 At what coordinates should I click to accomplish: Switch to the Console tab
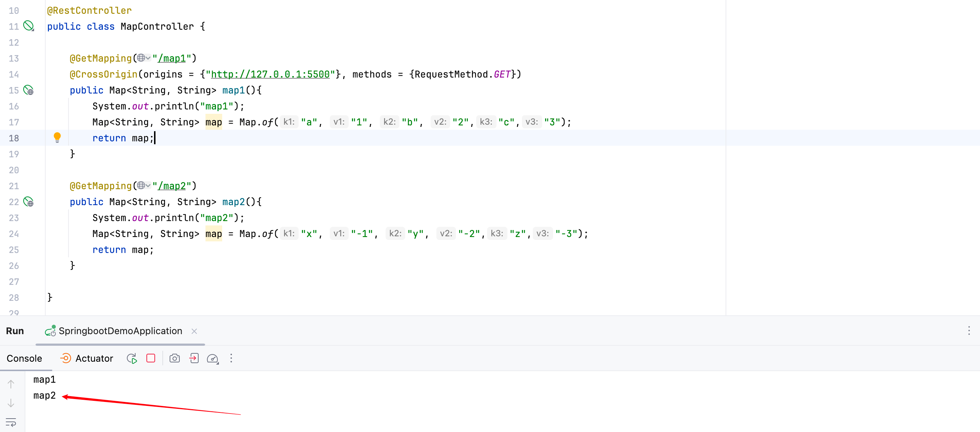[24, 358]
